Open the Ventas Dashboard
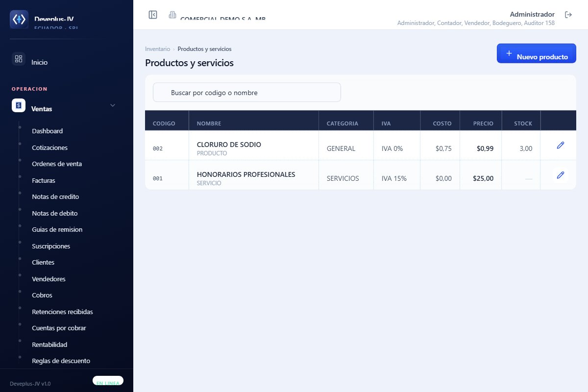 click(x=47, y=131)
